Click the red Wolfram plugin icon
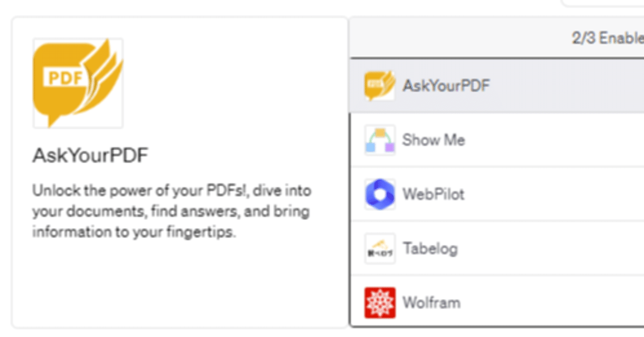The height and width of the screenshot is (337, 644). [x=380, y=302]
